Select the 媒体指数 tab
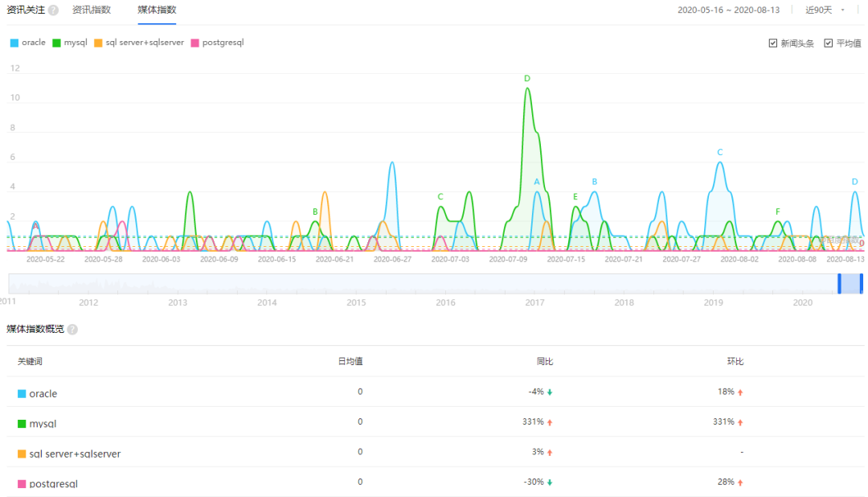The width and height of the screenshot is (868, 497). pyautogui.click(x=157, y=10)
